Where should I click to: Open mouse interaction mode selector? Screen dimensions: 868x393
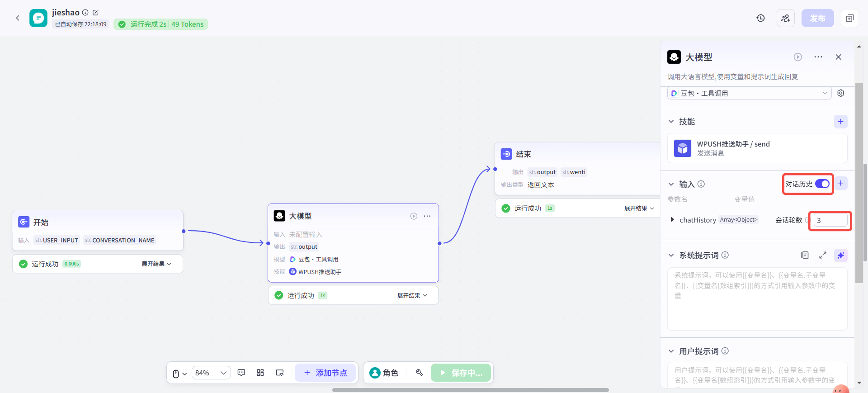coord(179,374)
